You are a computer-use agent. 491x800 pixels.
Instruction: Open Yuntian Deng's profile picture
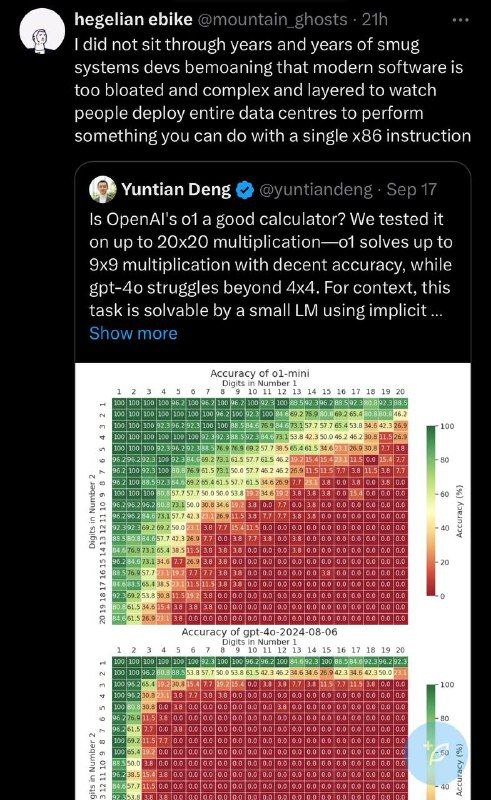pos(103,190)
